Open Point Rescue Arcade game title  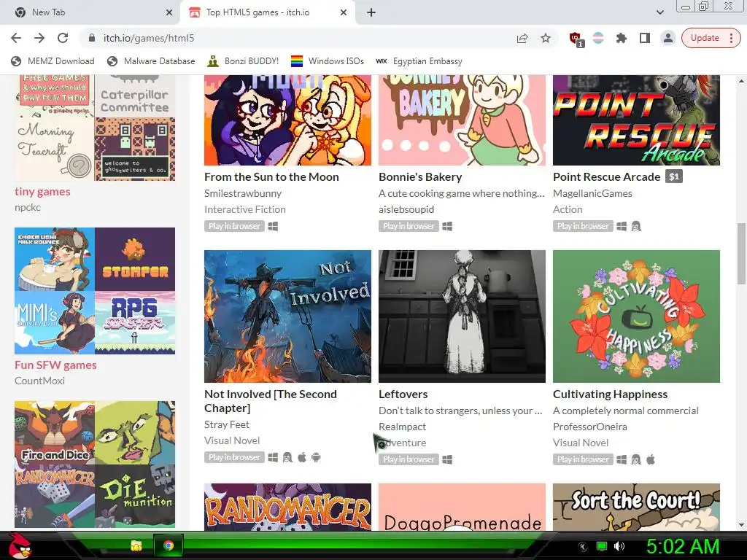(x=606, y=176)
